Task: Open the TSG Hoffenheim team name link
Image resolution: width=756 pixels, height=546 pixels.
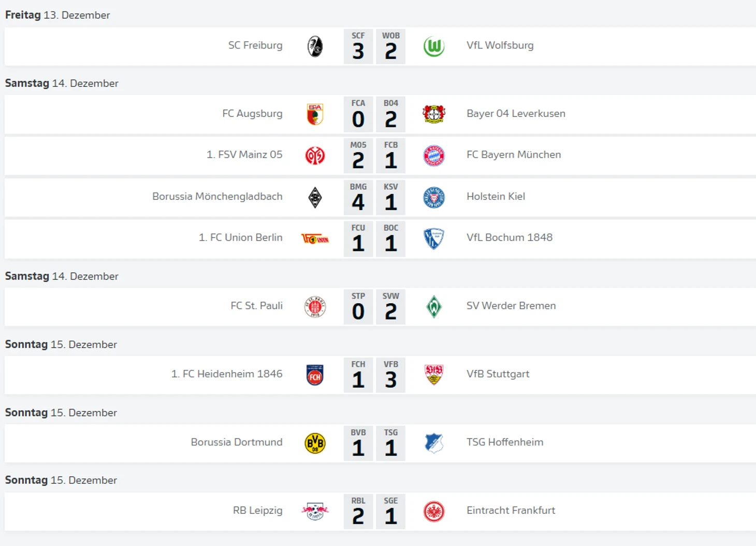Action: tap(505, 442)
